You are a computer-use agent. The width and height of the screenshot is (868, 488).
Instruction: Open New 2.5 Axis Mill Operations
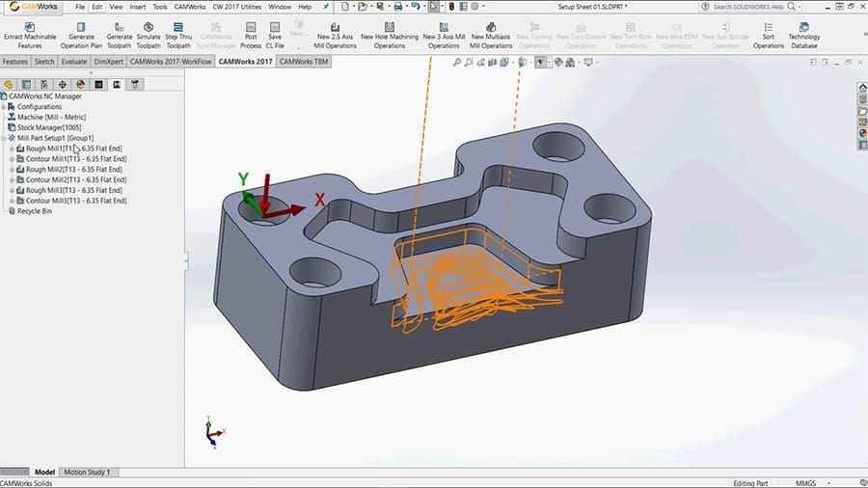pos(335,36)
